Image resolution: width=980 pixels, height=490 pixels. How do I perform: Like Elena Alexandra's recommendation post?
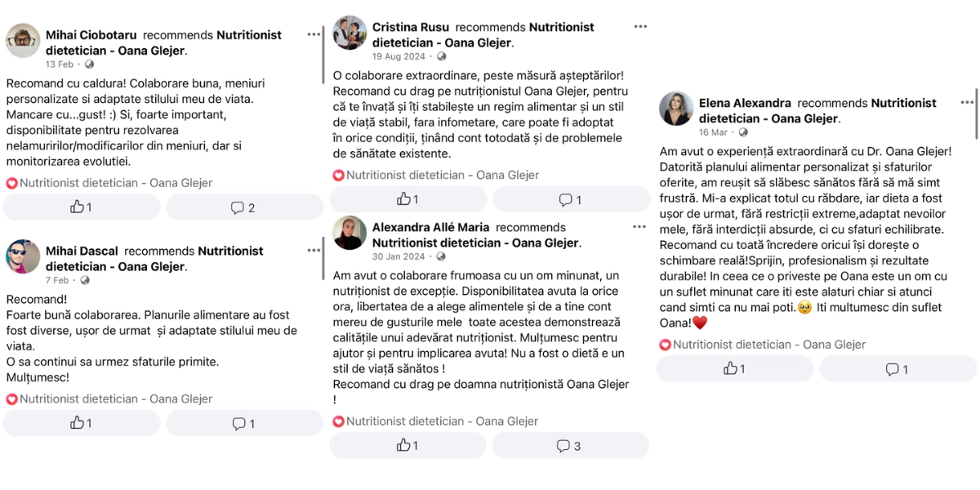tap(734, 369)
